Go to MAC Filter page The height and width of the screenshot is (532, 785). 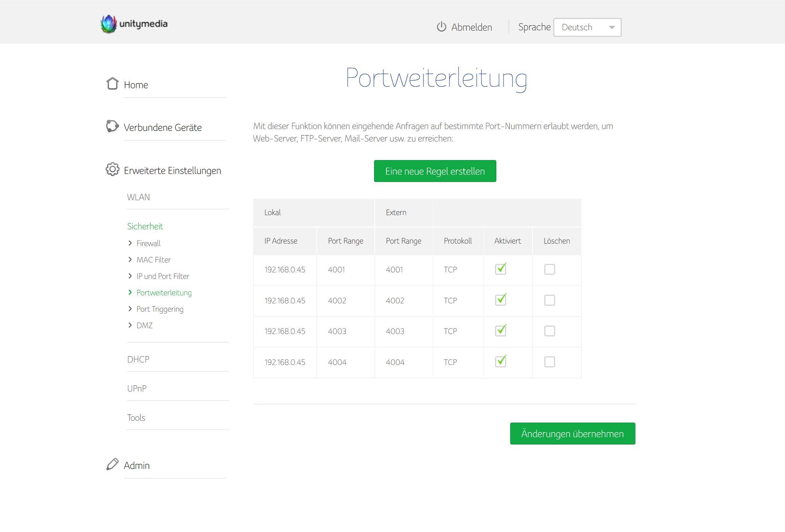pyautogui.click(x=154, y=260)
